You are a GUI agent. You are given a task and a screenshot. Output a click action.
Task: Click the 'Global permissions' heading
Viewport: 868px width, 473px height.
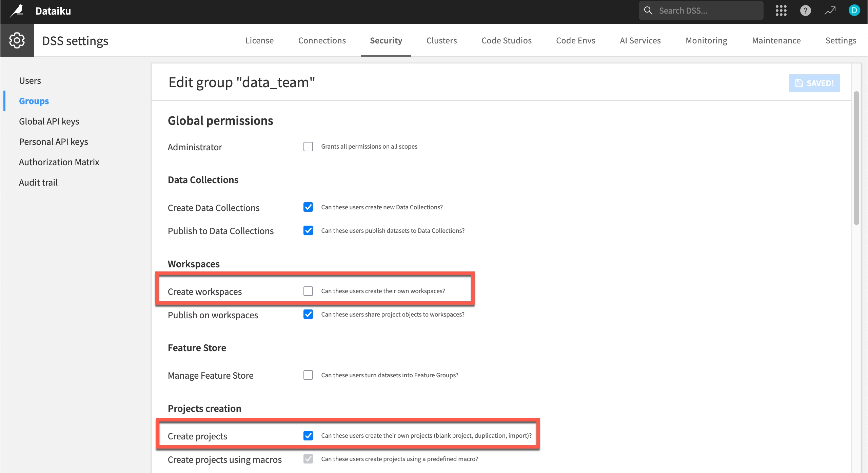click(220, 121)
